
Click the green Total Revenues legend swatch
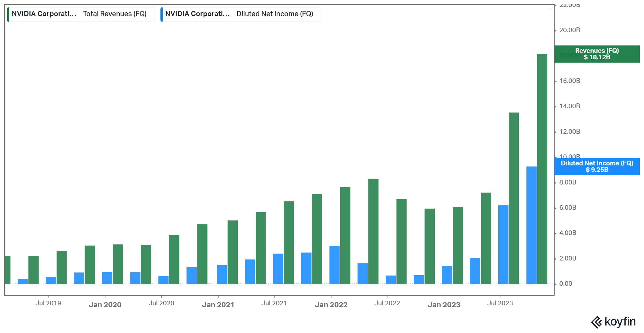click(x=8, y=14)
